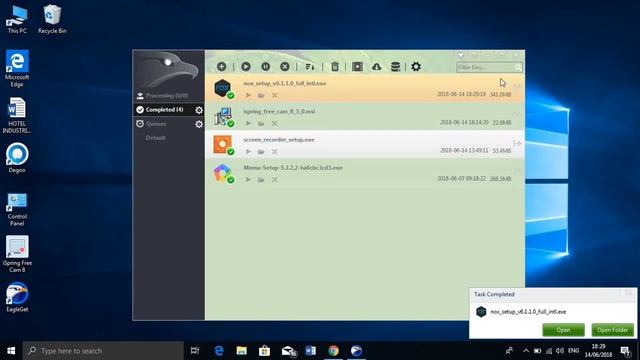Remove nox_setup download with its X icon
The height and width of the screenshot is (360, 640).
(x=275, y=96)
